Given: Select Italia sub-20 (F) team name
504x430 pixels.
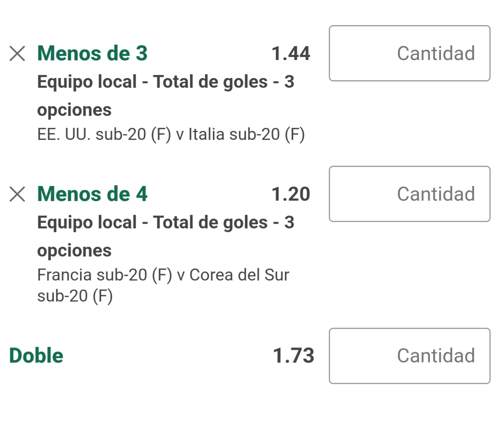Looking at the screenshot, I should tap(247, 134).
